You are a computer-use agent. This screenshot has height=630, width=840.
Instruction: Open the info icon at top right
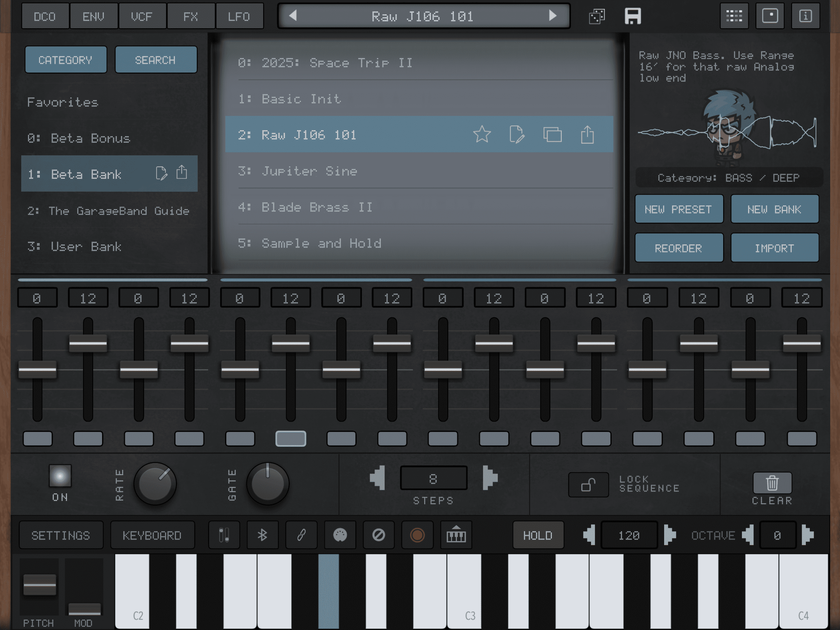pos(806,16)
